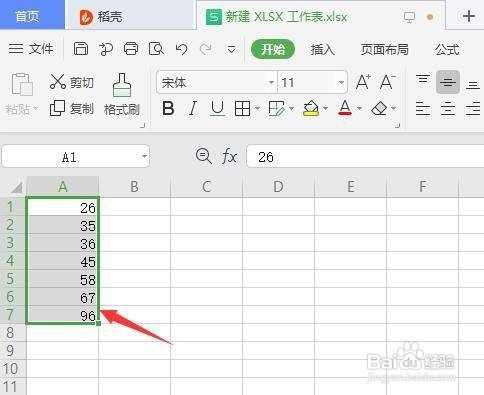Image resolution: width=484 pixels, height=395 pixels.
Task: Select column A header
Action: pyautogui.click(x=63, y=187)
